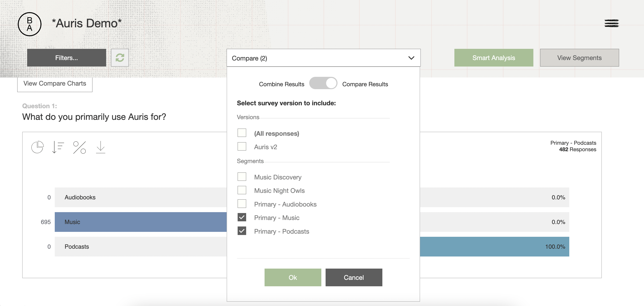The image size is (644, 306).
Task: Click the Smart Analysis button icon
Action: (494, 57)
